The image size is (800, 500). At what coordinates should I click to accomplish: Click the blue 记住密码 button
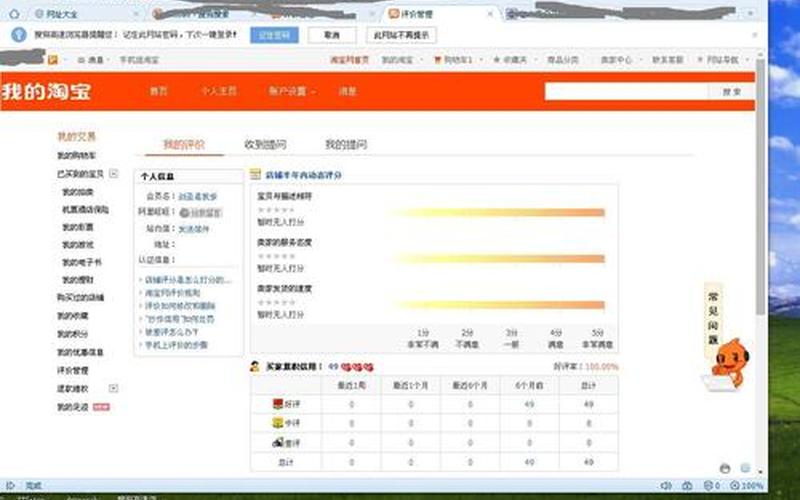tap(274, 35)
